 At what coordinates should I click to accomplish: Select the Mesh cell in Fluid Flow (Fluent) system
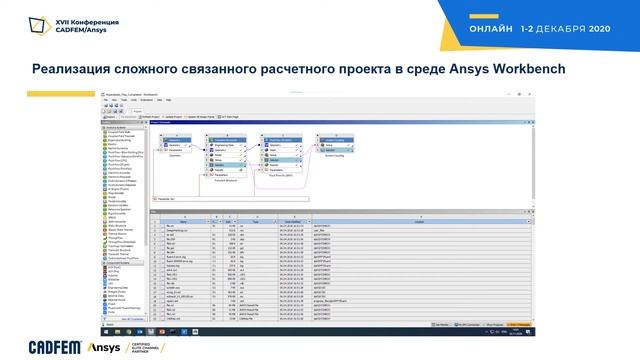point(283,150)
